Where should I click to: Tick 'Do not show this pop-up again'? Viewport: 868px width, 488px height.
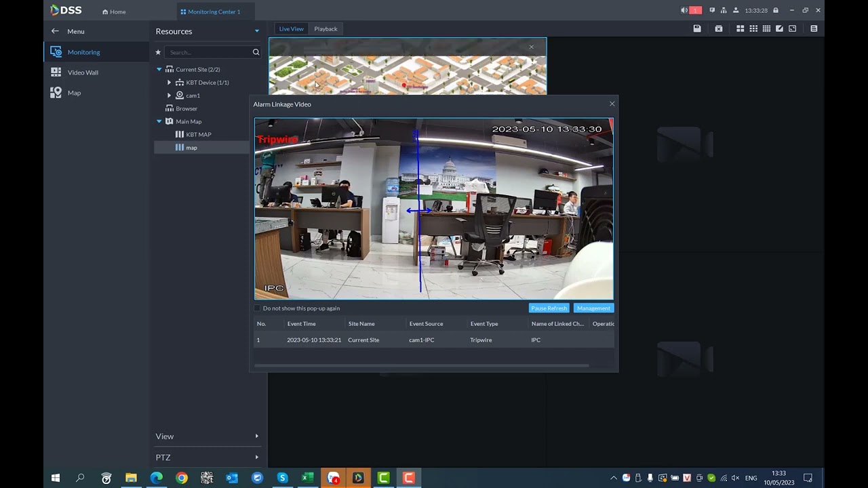[258, 308]
